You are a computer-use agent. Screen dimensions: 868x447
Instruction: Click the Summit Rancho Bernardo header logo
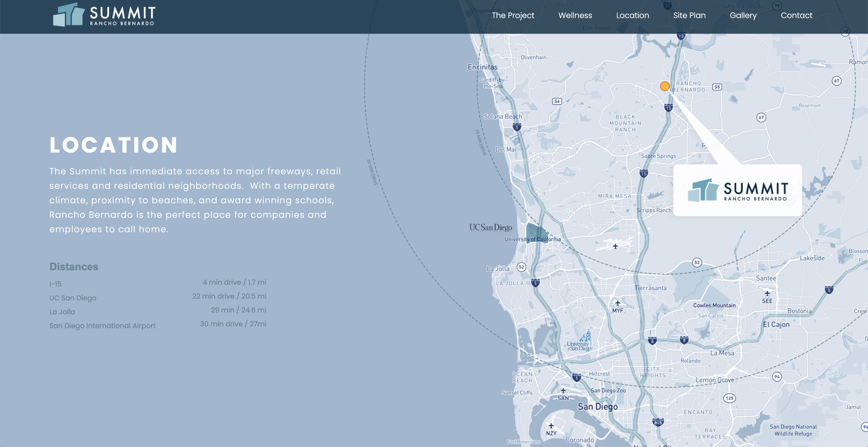click(x=104, y=15)
